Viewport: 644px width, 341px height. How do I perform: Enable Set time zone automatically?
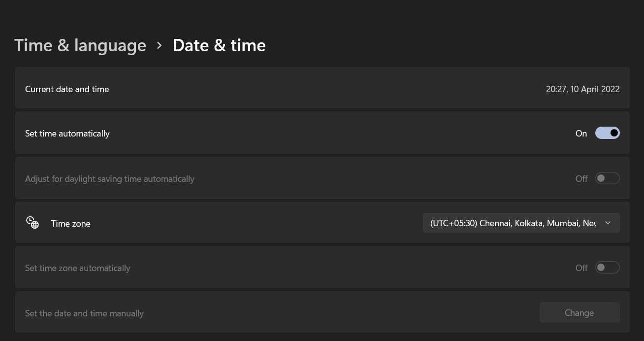coord(608,267)
